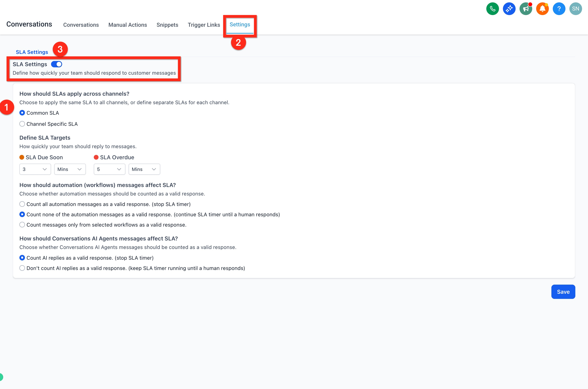Viewport: 588px width, 389px height.
Task: Choose Count all automation messages option
Action: click(22, 204)
